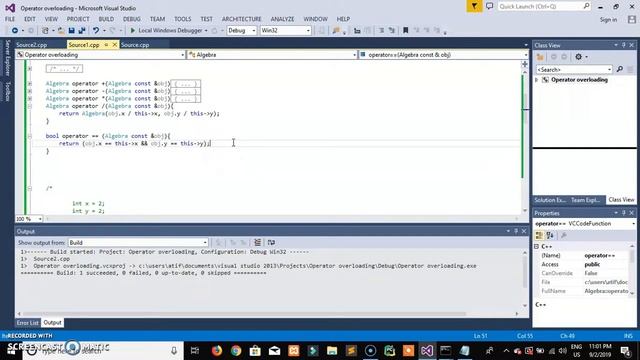Save all files in toolbar
Viewport: 640px width, 360px height.
click(x=82, y=30)
